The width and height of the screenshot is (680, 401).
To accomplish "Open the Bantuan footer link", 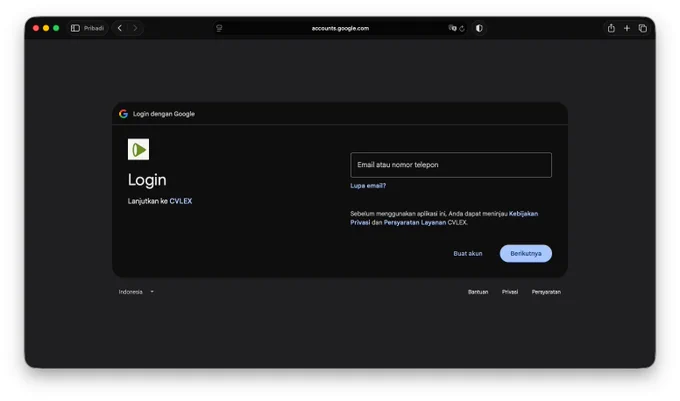I will (478, 292).
